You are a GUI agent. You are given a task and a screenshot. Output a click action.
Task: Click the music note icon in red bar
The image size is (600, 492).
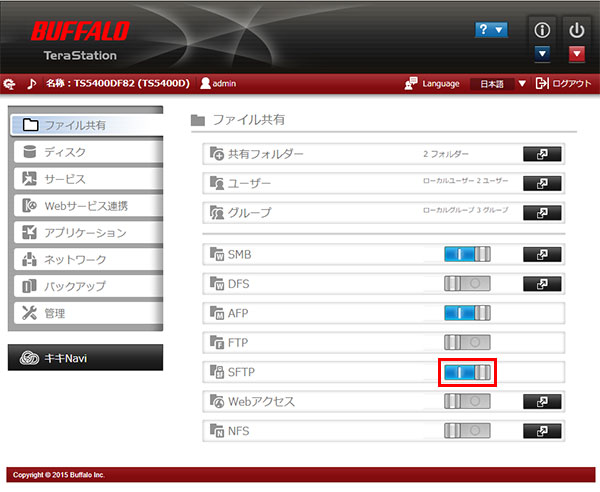(31, 83)
